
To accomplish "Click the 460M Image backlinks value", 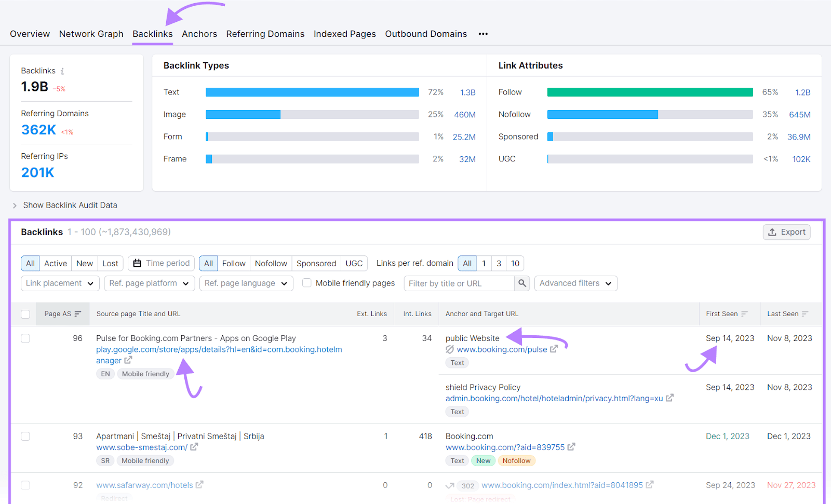I will (465, 115).
